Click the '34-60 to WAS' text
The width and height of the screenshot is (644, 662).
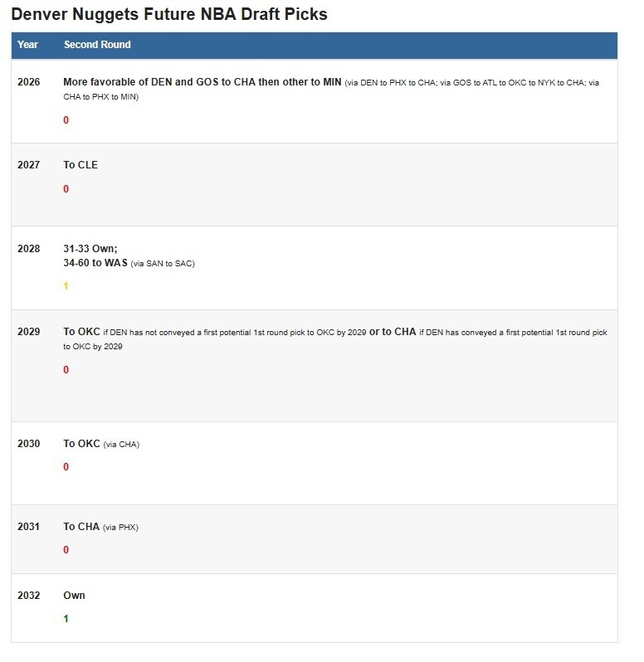point(95,263)
